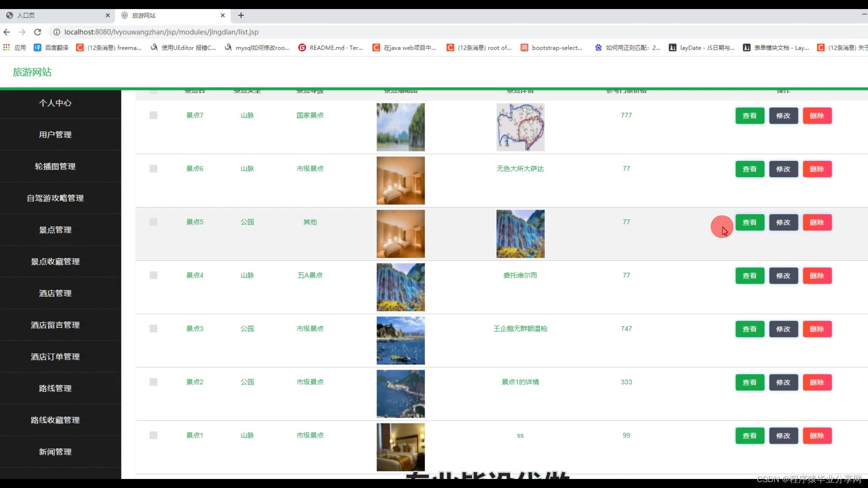Expand 用户管理 sidebar menu
The width and height of the screenshot is (868, 488).
tap(55, 135)
